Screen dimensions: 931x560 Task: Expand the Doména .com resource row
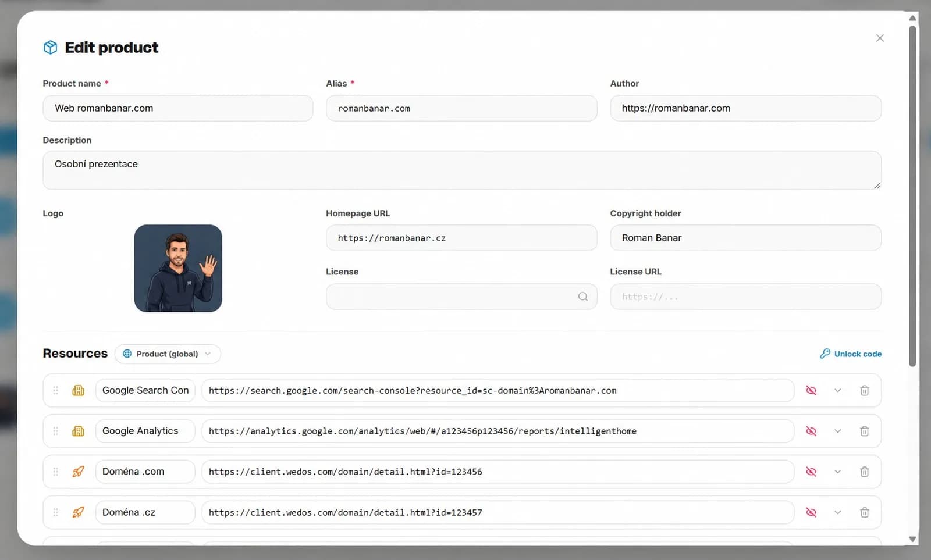838,472
